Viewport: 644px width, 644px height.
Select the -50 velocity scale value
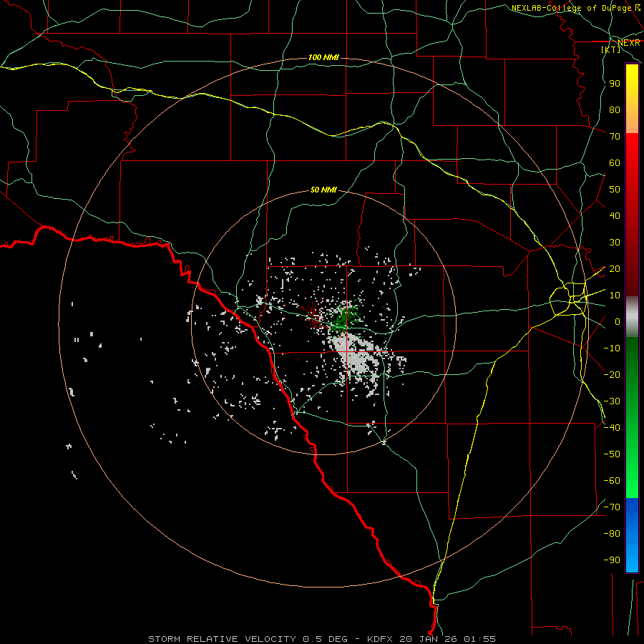612,454
